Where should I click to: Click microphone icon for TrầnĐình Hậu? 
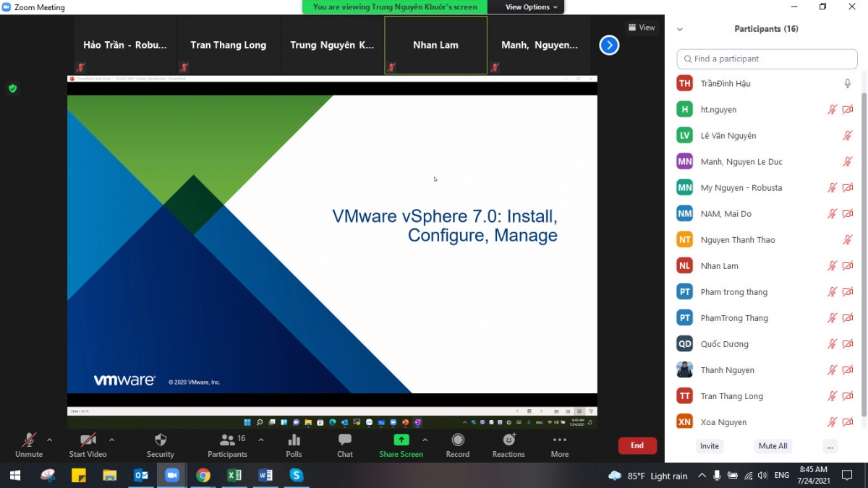pyautogui.click(x=848, y=84)
